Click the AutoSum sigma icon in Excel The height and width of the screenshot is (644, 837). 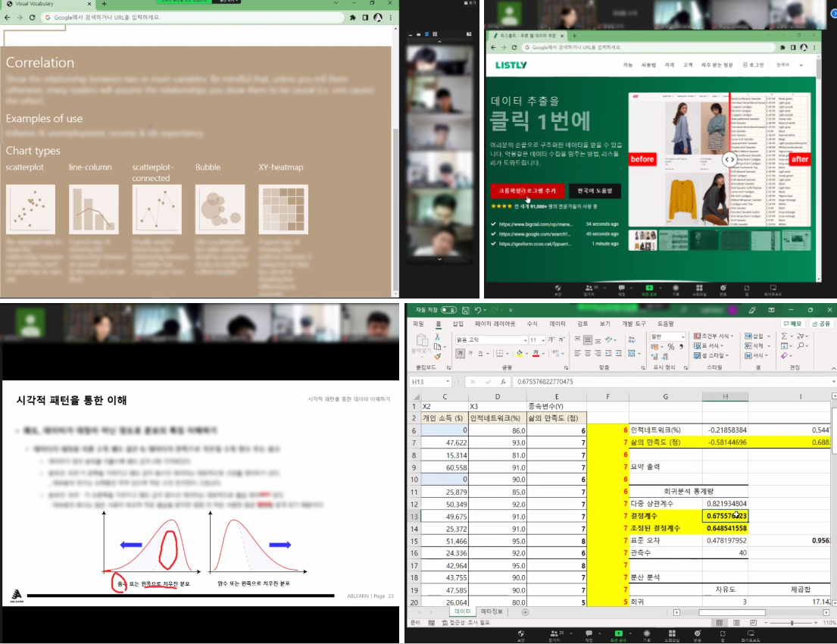coord(784,336)
